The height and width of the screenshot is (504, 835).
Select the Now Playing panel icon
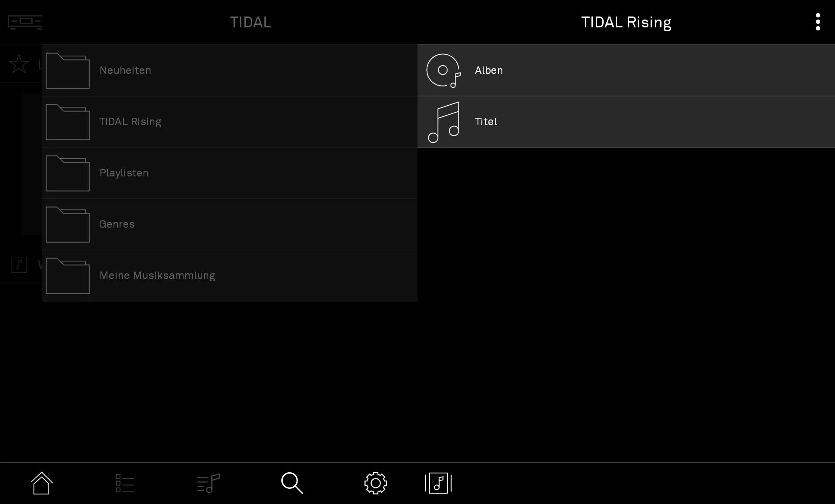[438, 483]
